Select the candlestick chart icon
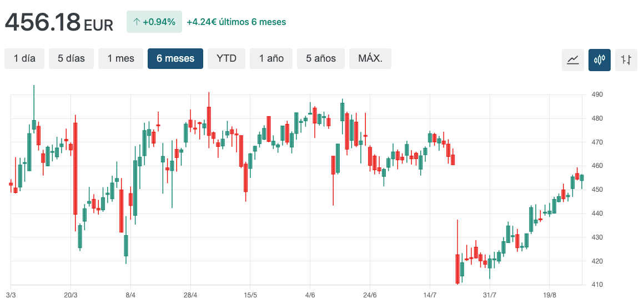Screen dimensions: 644x308 pyautogui.click(x=600, y=59)
